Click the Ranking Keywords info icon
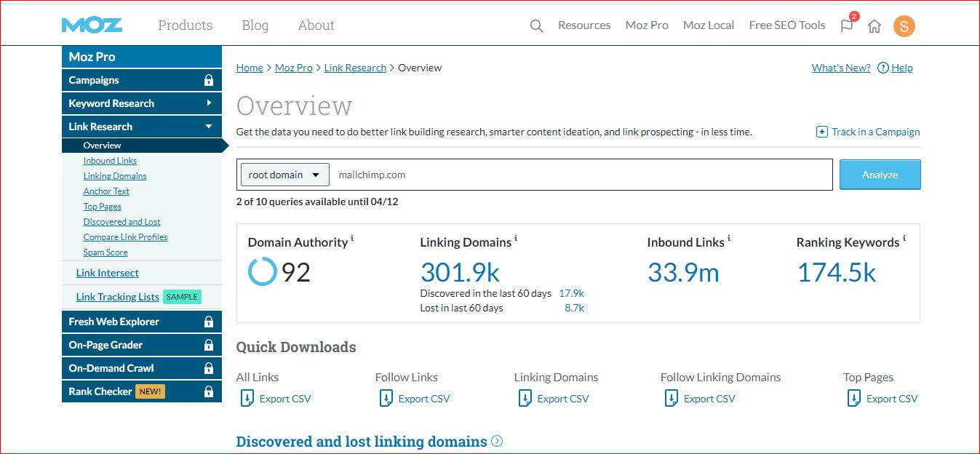The image size is (980, 454). point(904,238)
